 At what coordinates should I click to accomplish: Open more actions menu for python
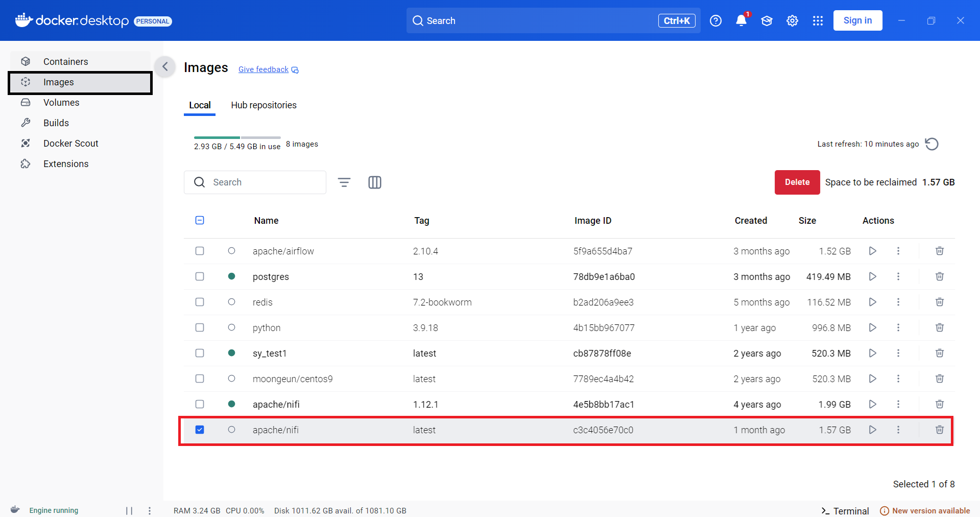click(x=898, y=327)
